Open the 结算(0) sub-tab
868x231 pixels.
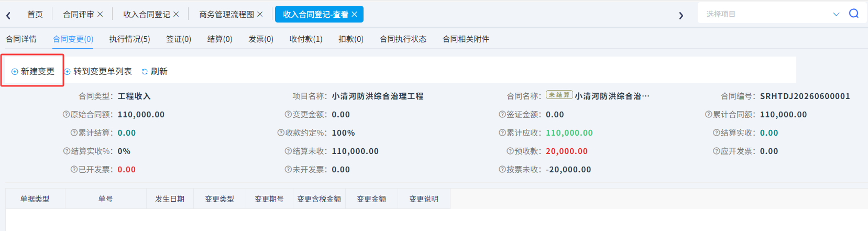219,39
